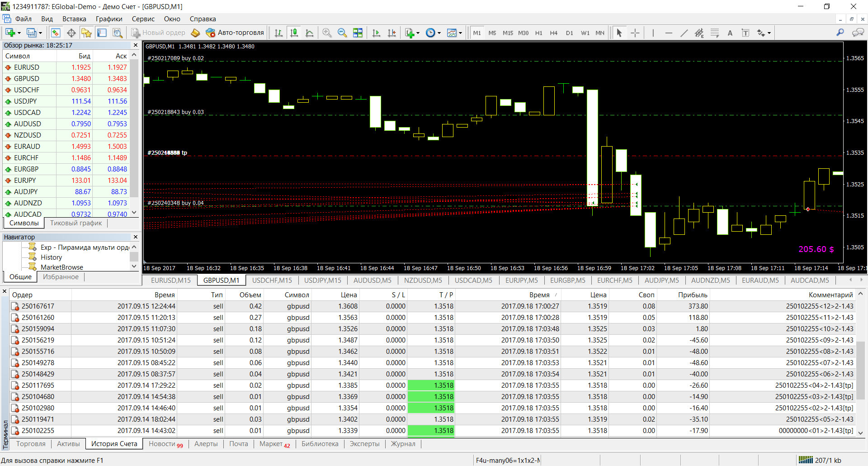Switch to Торговля terminal tab
868x466 pixels.
(31, 444)
